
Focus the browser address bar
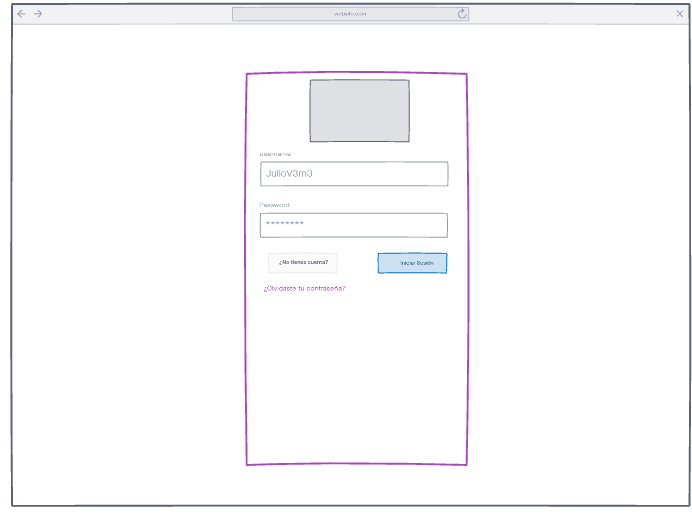350,14
